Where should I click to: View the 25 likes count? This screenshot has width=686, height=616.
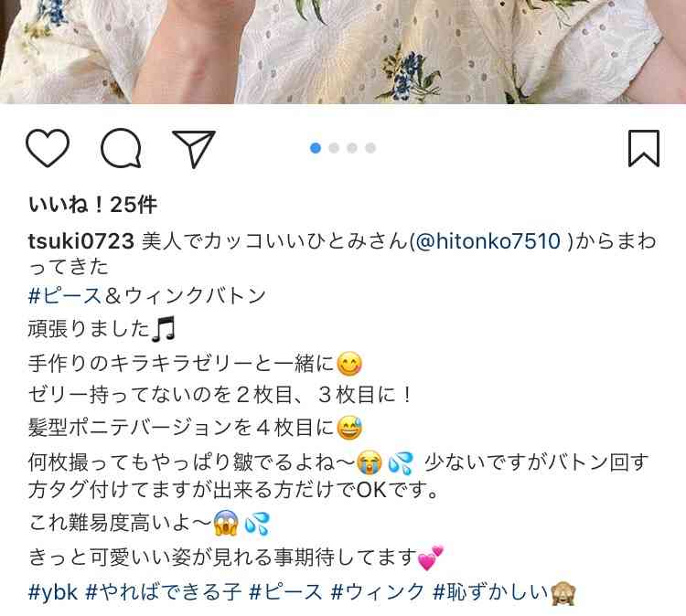92,205
